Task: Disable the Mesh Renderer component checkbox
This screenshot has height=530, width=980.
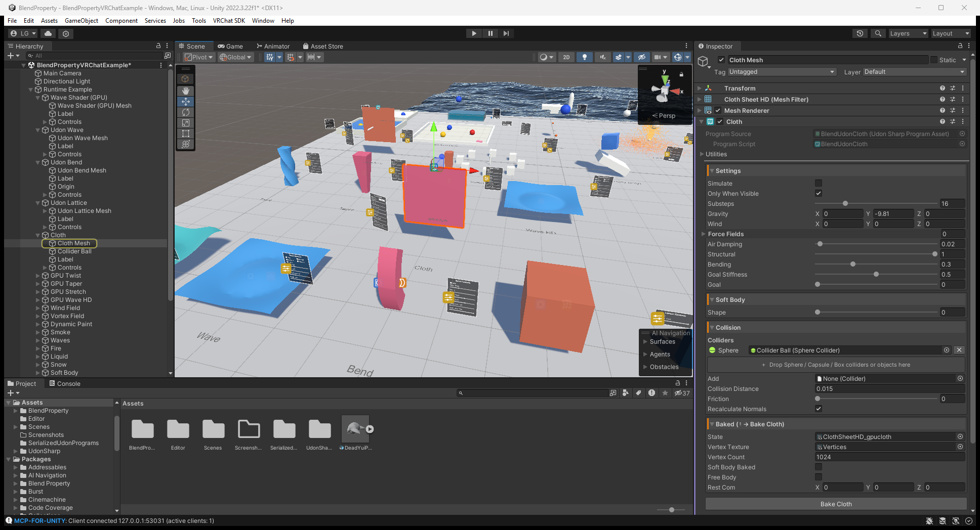Action: tap(718, 110)
